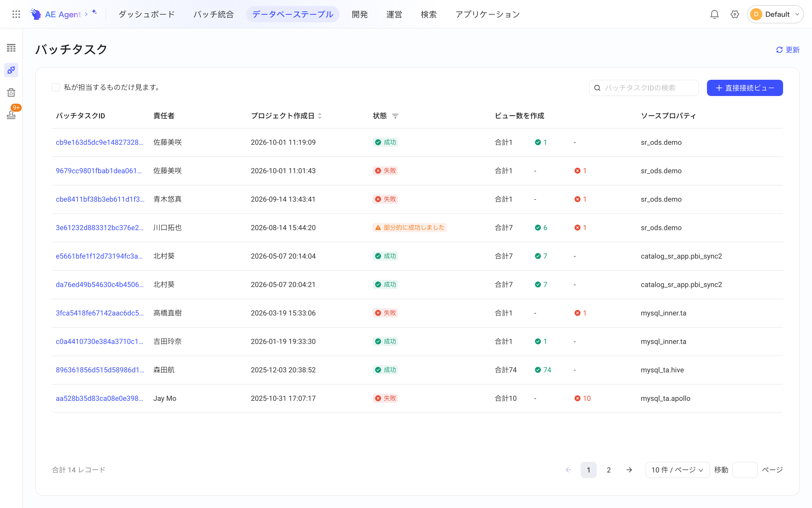
Task: Go to next page arrow
Action: click(629, 470)
